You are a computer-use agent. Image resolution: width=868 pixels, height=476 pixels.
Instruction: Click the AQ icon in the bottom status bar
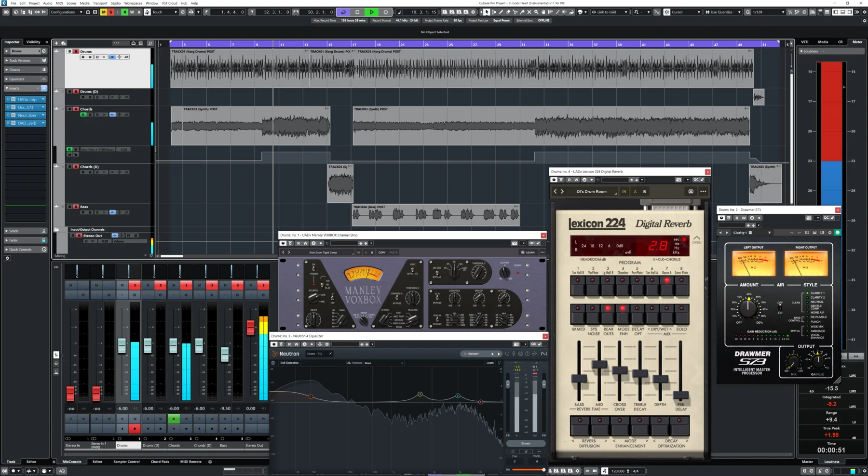(62, 471)
